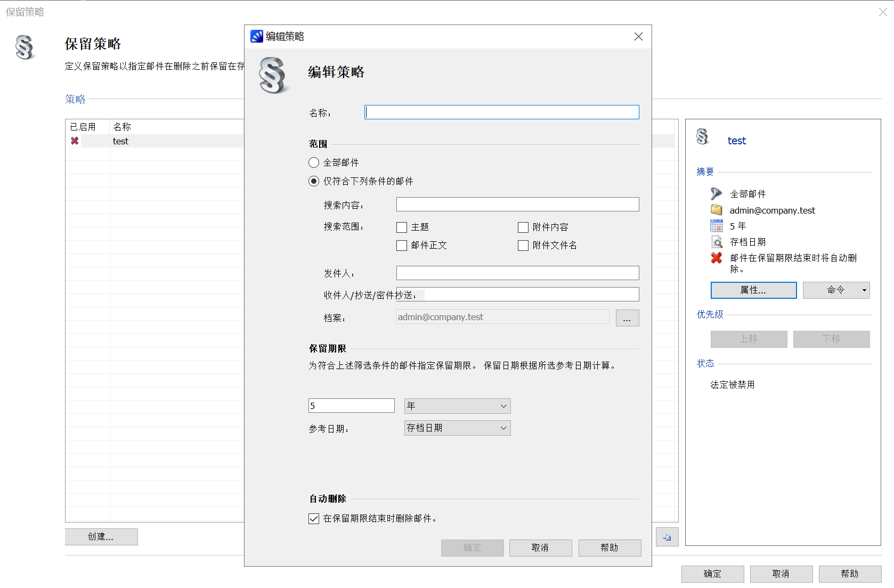Image resolution: width=894 pixels, height=588 pixels.
Task: Open the 存档日期 reference date dropdown
Action: (457, 428)
